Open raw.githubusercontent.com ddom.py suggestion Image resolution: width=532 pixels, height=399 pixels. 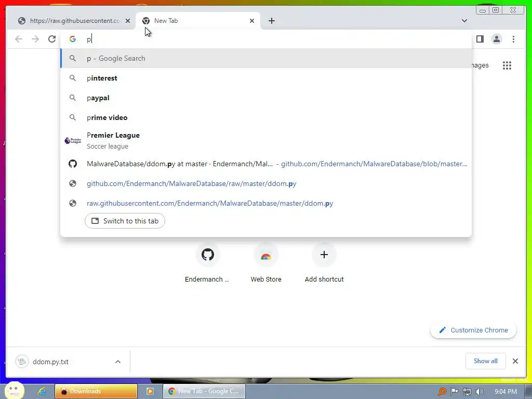266,203
